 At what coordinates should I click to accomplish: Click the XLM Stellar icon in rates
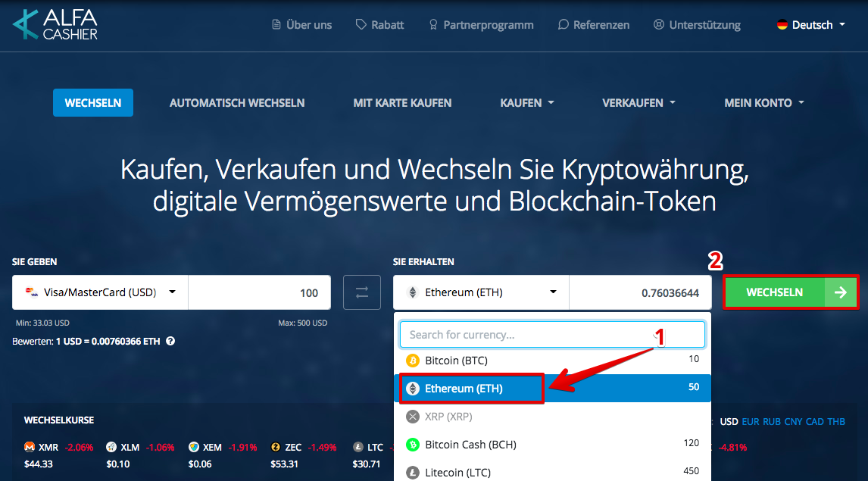[111, 447]
